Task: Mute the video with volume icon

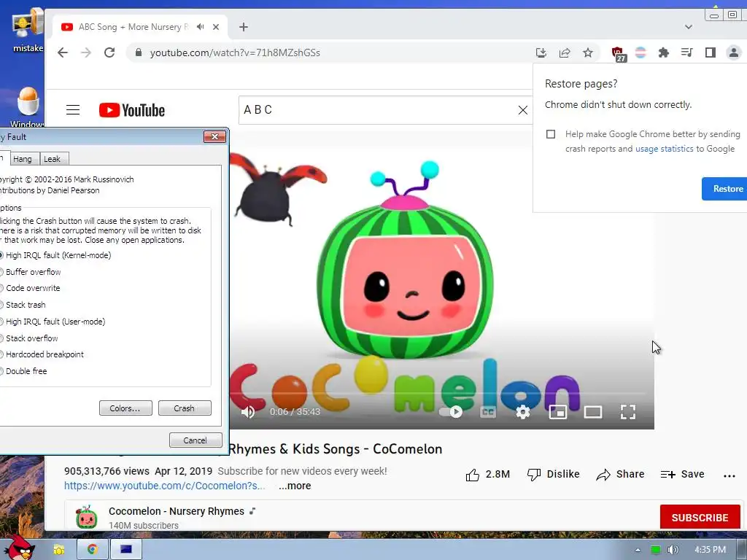Action: tap(248, 412)
